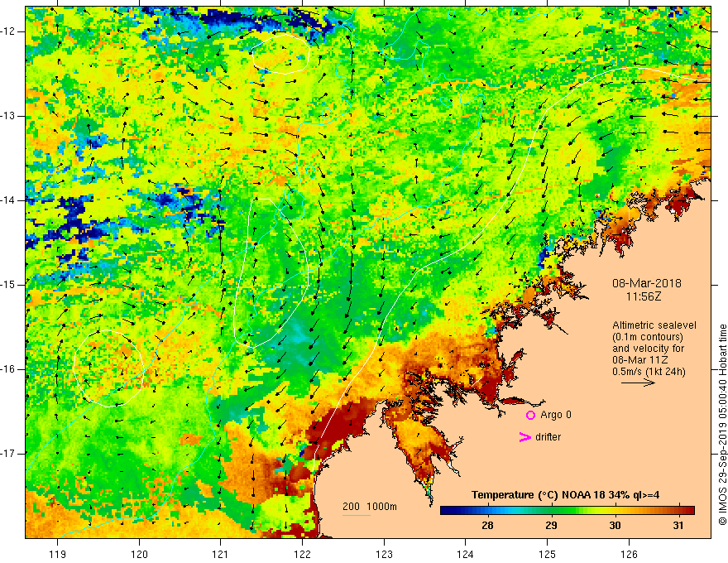Click the IMOS copyright timestamp text
Viewport: 728px width, 563px height.
(x=722, y=426)
